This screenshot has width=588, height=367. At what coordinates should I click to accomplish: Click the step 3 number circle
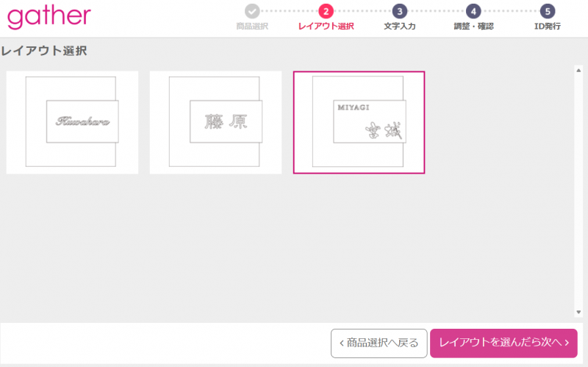[399, 11]
